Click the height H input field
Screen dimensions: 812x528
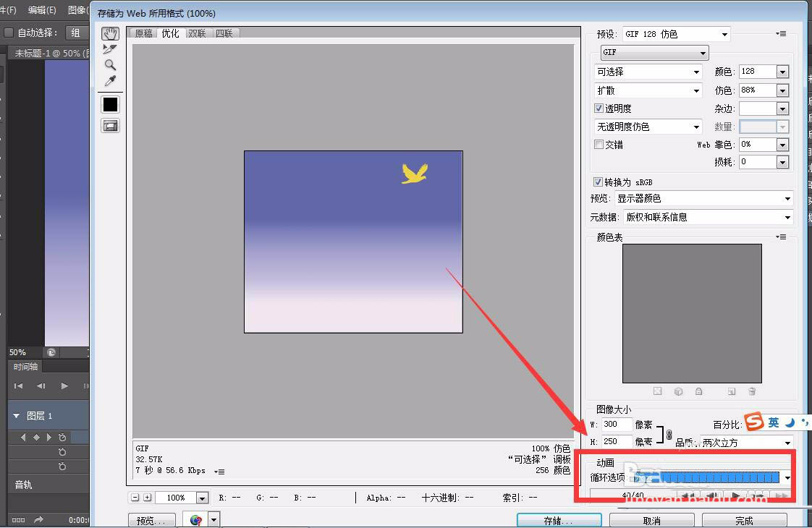(x=617, y=441)
